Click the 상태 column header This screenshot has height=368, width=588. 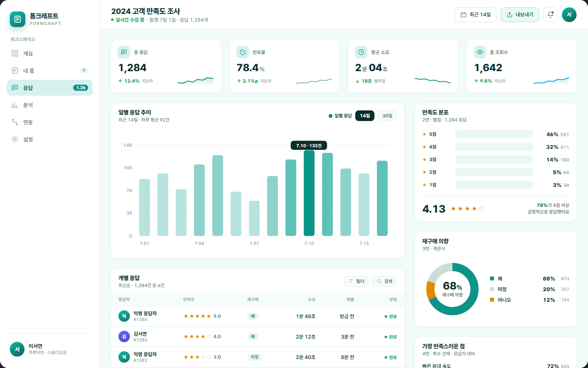click(x=393, y=300)
